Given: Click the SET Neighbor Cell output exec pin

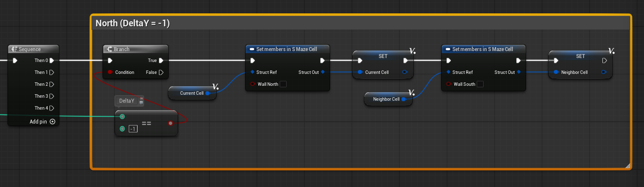Looking at the screenshot, I should point(604,61).
